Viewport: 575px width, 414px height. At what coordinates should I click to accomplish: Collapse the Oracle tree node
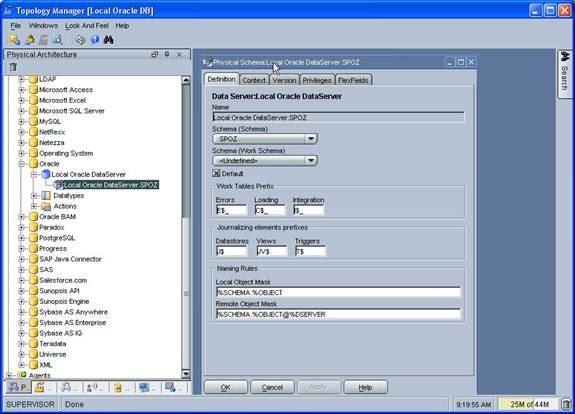coord(22,164)
